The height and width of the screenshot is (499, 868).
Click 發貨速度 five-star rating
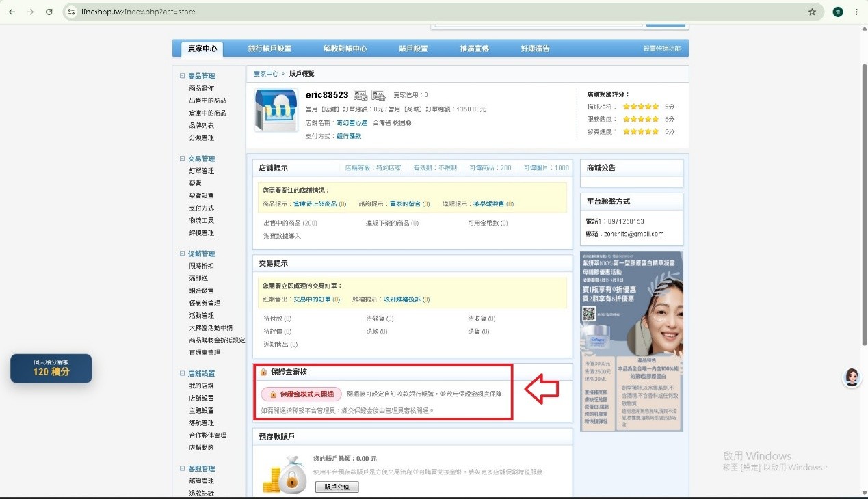[x=641, y=131]
